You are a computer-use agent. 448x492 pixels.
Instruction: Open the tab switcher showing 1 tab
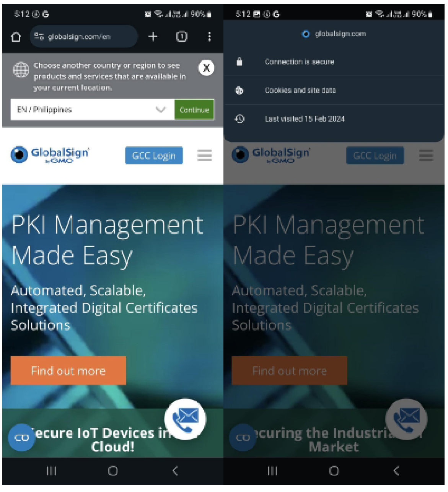click(x=181, y=37)
